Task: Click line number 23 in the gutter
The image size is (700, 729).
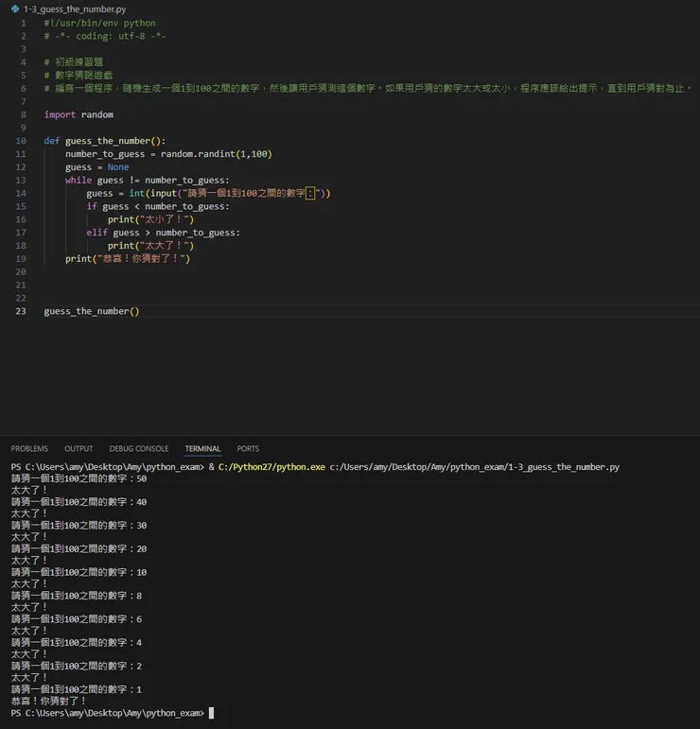Action: coord(21,311)
